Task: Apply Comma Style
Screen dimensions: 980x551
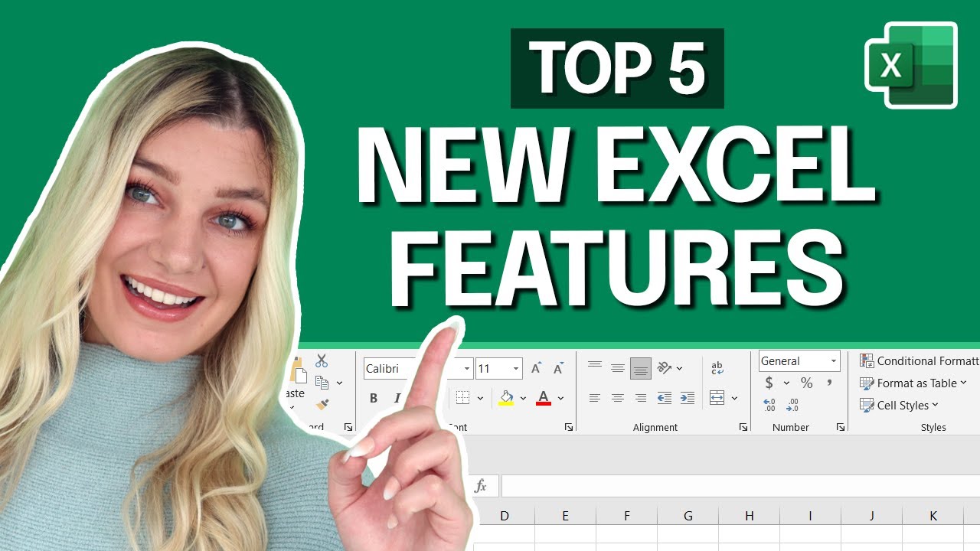Action: [x=829, y=383]
